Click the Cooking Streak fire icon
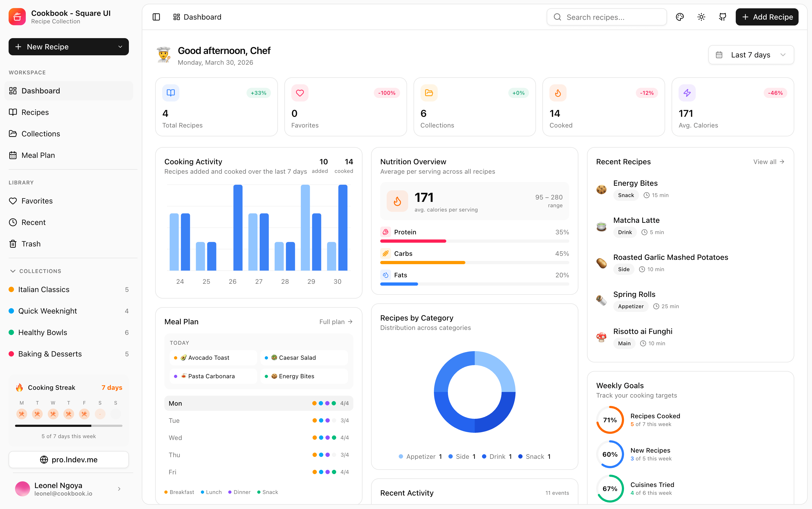 click(x=20, y=387)
